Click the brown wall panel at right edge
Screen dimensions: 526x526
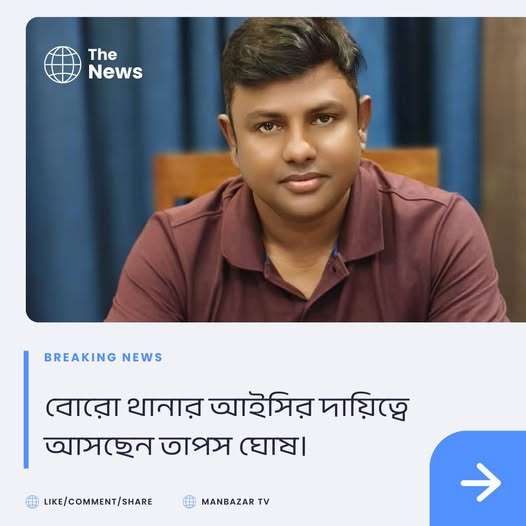pos(504,168)
